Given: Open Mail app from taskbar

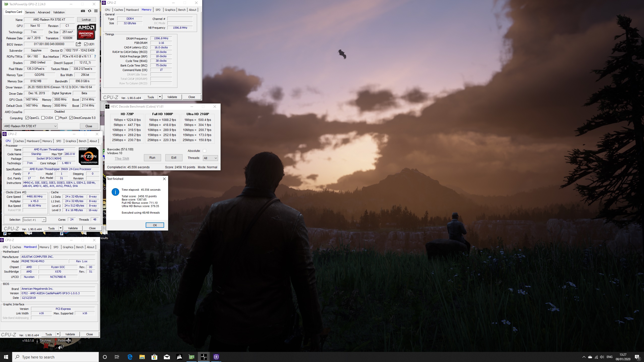Looking at the screenshot, I should (x=167, y=357).
